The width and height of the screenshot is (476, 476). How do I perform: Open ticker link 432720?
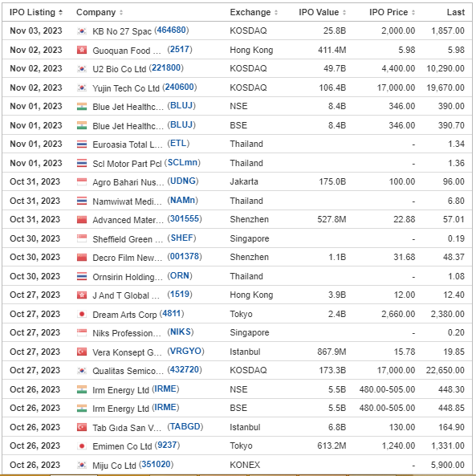pyautogui.click(x=185, y=370)
